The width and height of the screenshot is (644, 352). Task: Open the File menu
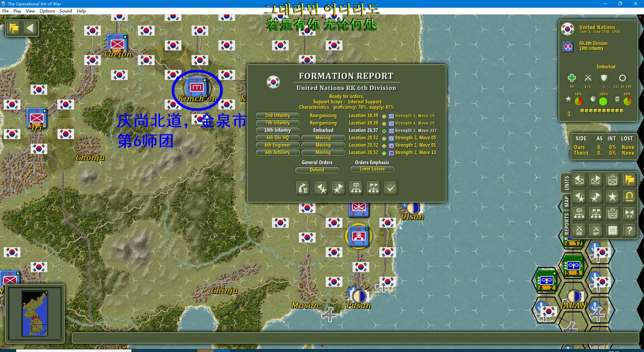pyautogui.click(x=5, y=11)
